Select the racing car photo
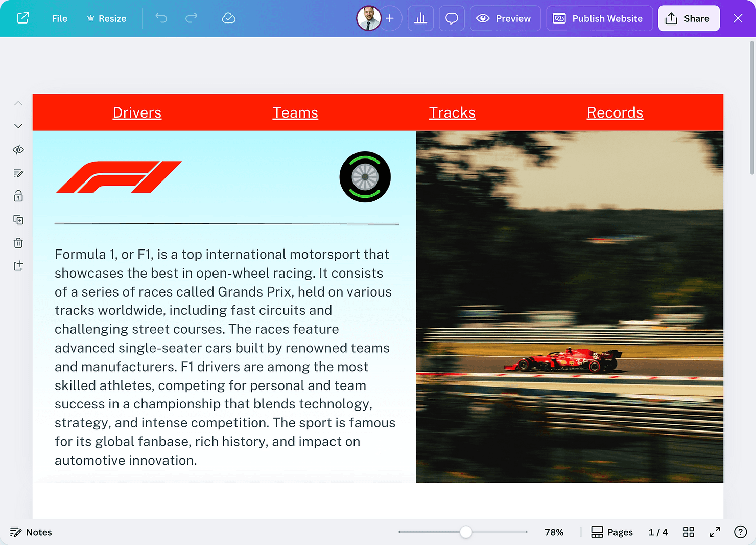 (570, 307)
